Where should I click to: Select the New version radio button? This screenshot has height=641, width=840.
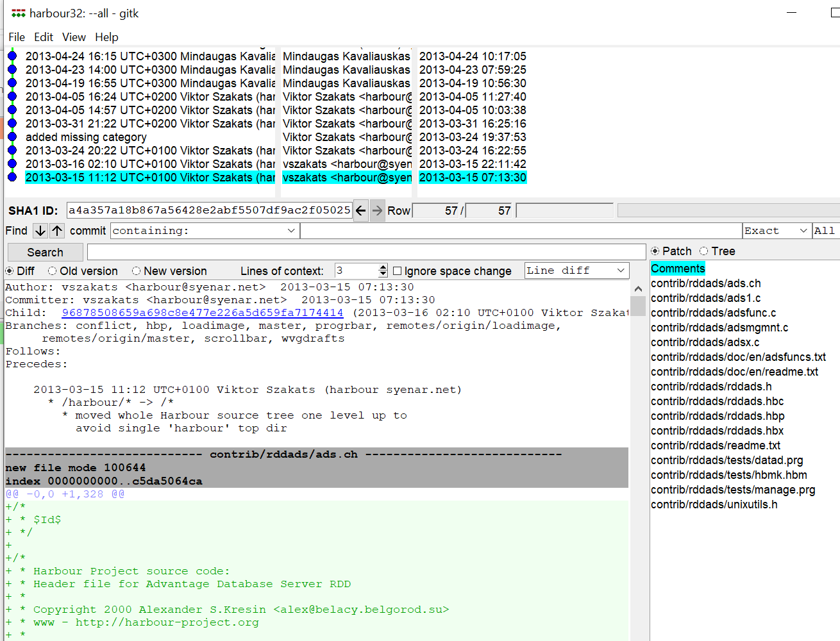[136, 271]
